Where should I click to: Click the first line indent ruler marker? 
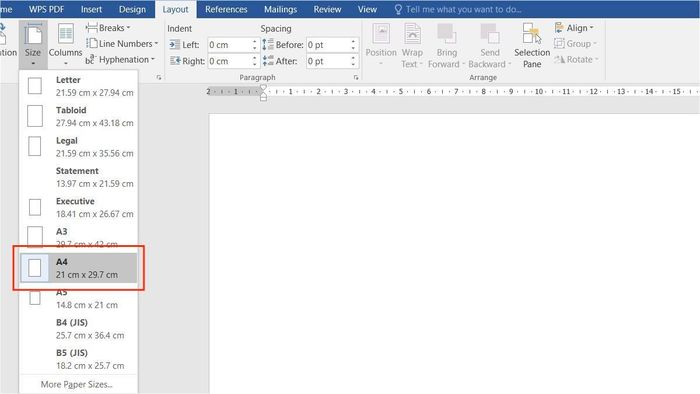(x=263, y=88)
